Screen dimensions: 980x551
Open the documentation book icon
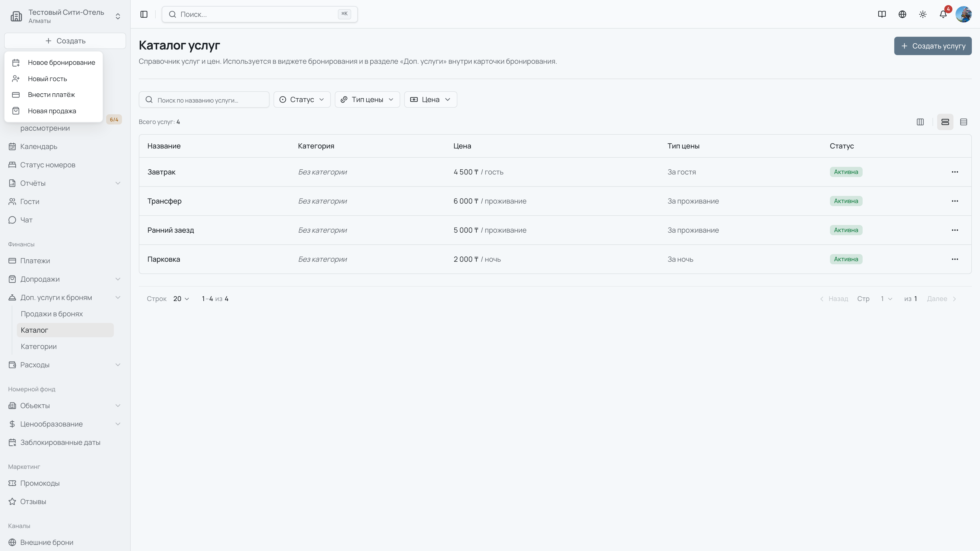[882, 15]
